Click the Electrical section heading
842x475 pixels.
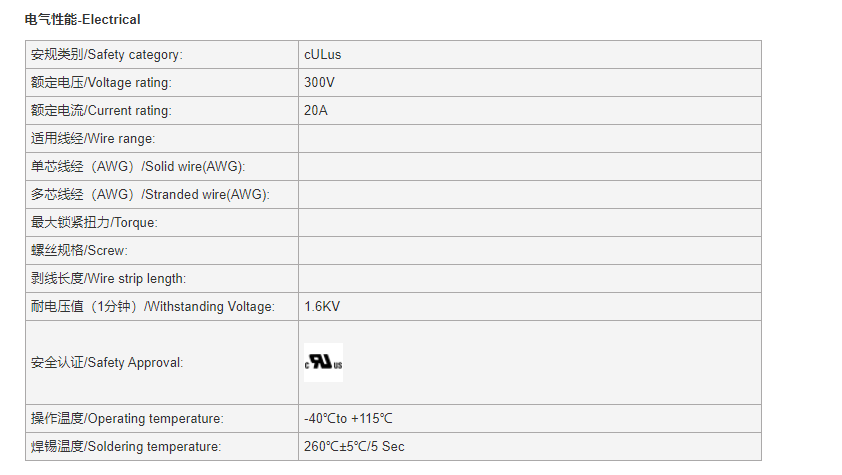pos(83,20)
